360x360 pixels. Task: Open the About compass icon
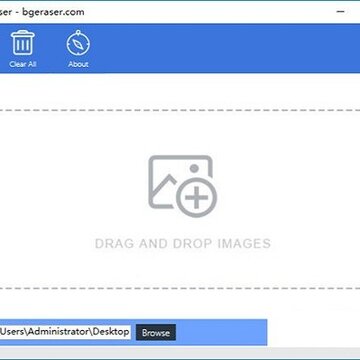(x=78, y=43)
